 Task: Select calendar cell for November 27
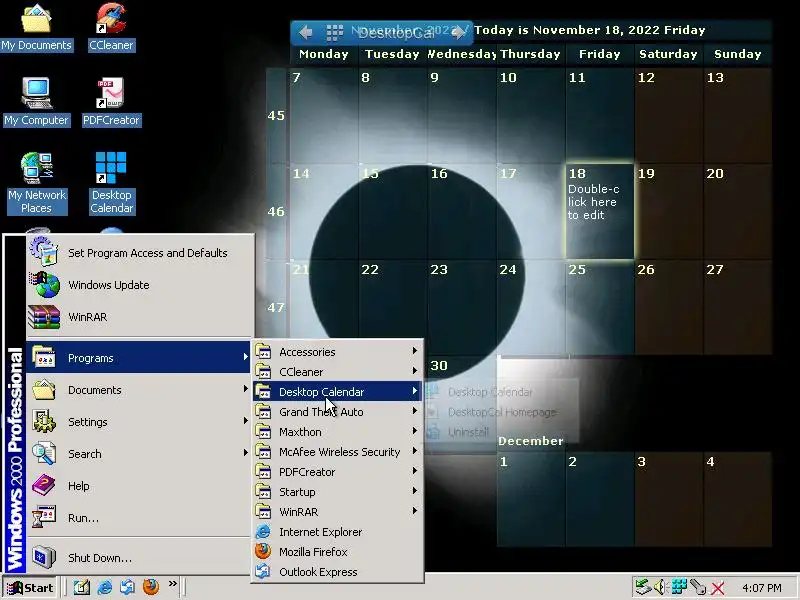tap(738, 307)
